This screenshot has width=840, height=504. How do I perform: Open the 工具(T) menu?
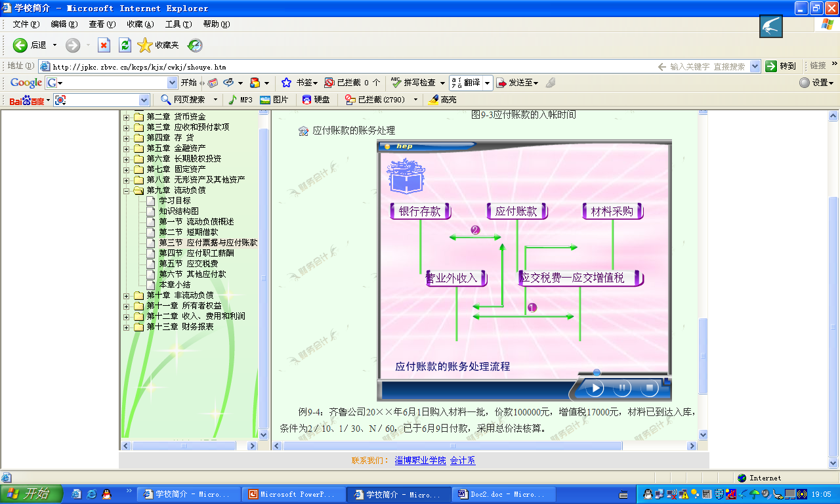178,24
